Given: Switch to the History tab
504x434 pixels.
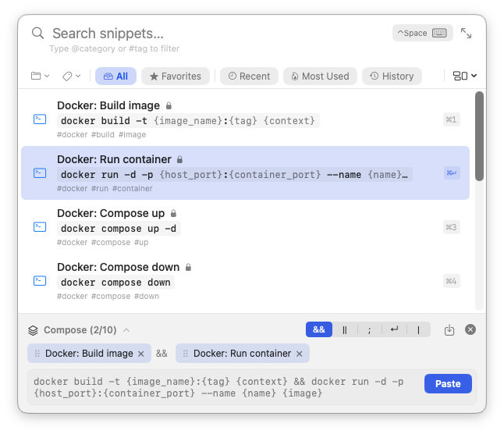Looking at the screenshot, I should (x=392, y=76).
